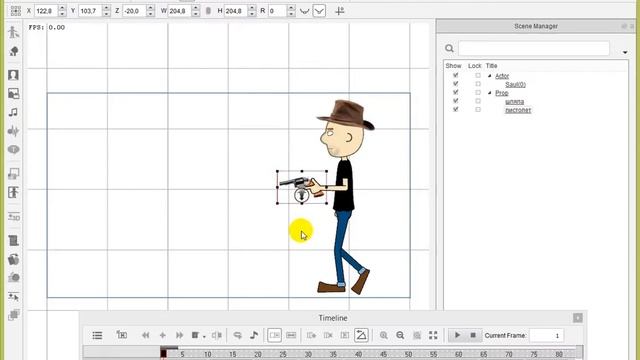Click the R rotation value field
Image resolution: width=640 pixels, height=360 pixels.
tap(278, 11)
